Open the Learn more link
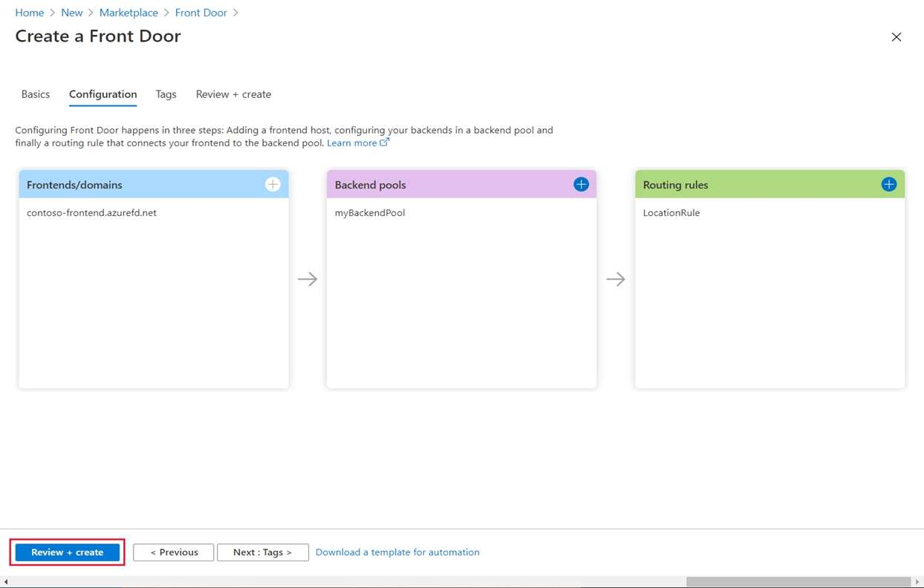The width and height of the screenshot is (924, 588). (x=351, y=143)
